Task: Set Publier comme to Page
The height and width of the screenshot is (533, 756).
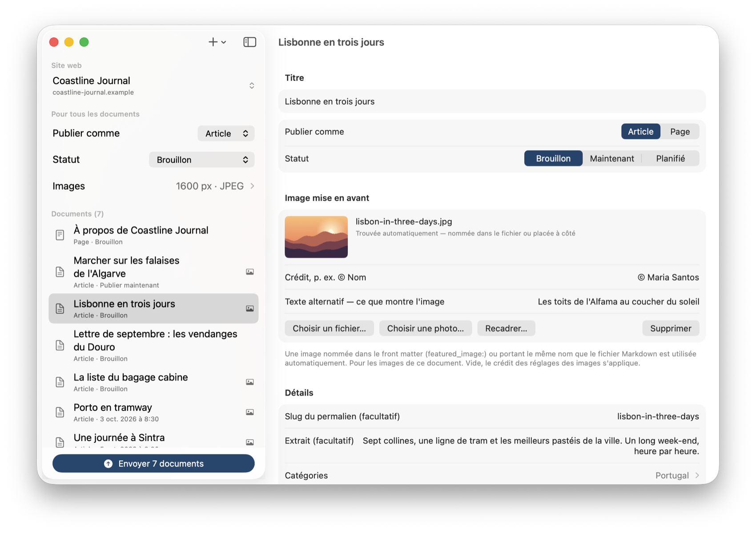Action: (680, 132)
